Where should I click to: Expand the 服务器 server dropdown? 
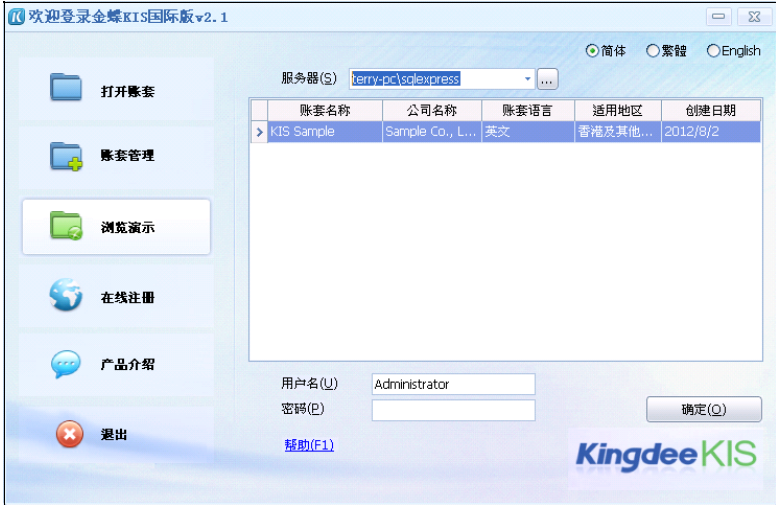(528, 79)
